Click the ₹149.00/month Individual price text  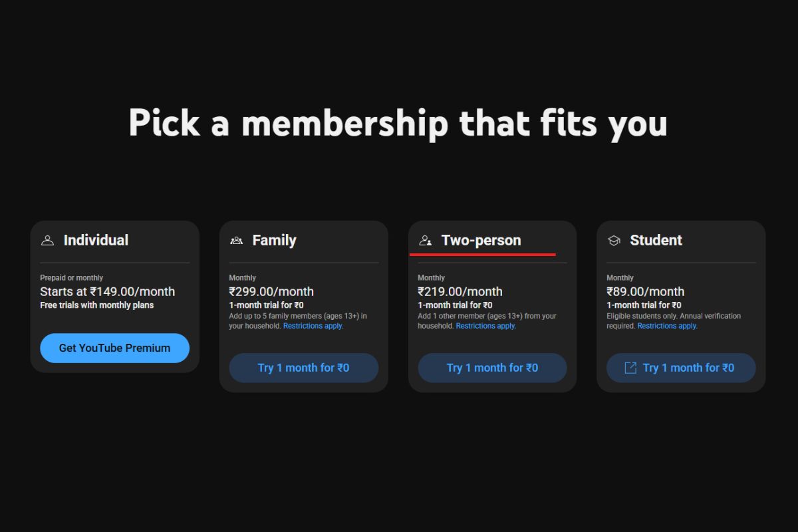[107, 291]
